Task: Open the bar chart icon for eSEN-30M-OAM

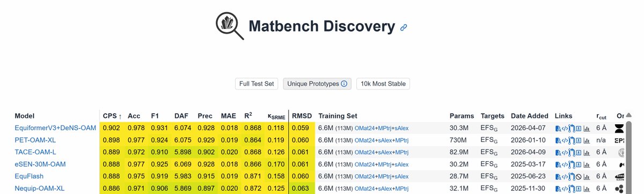Action: pyautogui.click(x=587, y=164)
